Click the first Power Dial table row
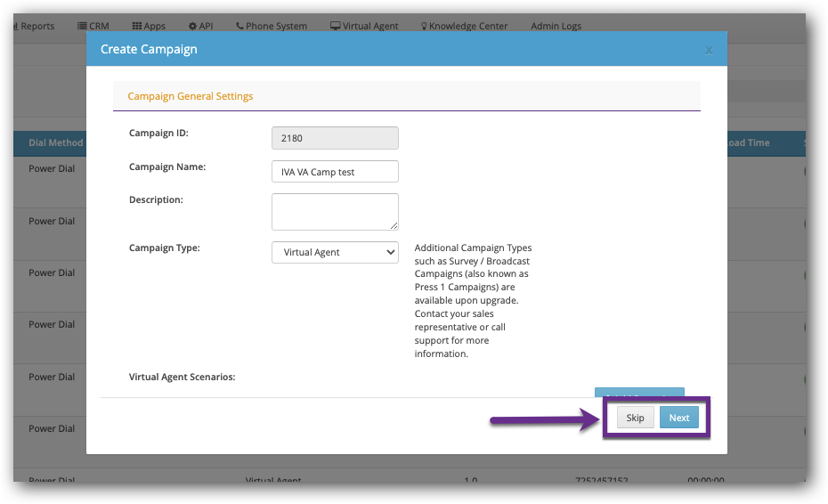The image size is (828, 504). click(x=52, y=169)
